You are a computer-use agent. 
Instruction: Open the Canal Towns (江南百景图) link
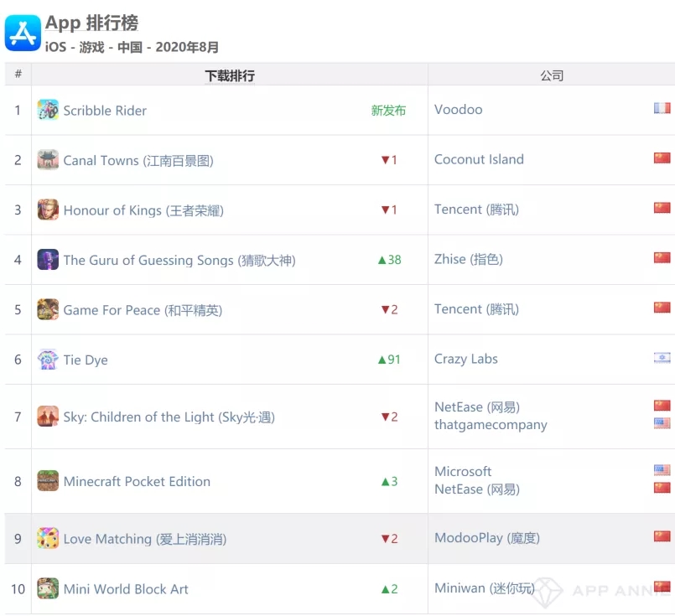tap(138, 160)
